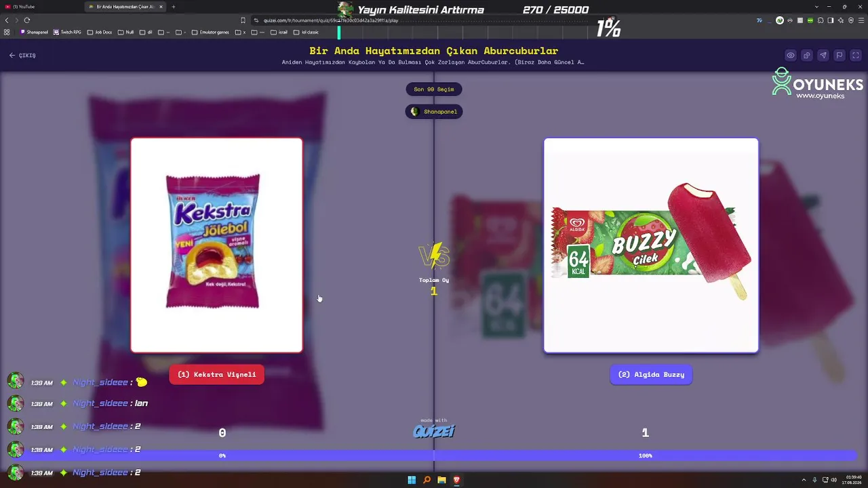This screenshot has height=488, width=868.
Task: Open the lol classic bookmark folder
Action: click(x=306, y=32)
